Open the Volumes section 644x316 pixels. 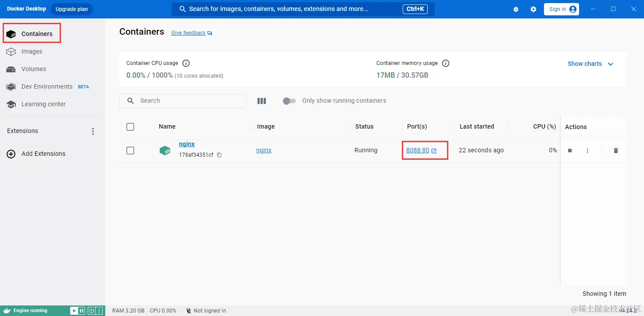(33, 69)
